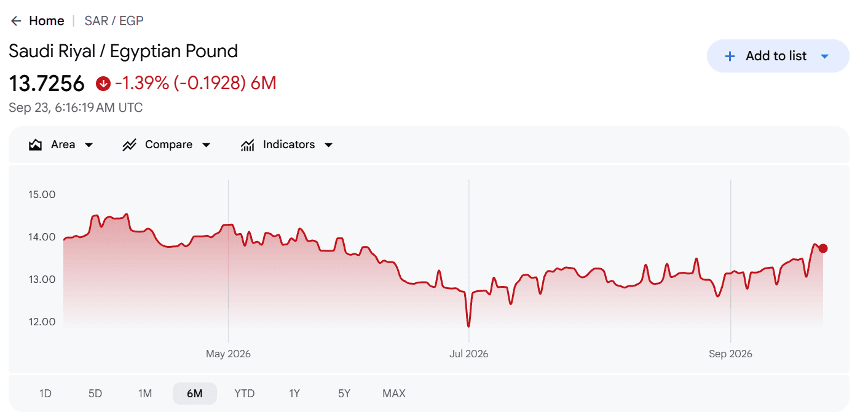Screen dimensions: 868x420
Task: Click the back arrow icon
Action: 16,21
